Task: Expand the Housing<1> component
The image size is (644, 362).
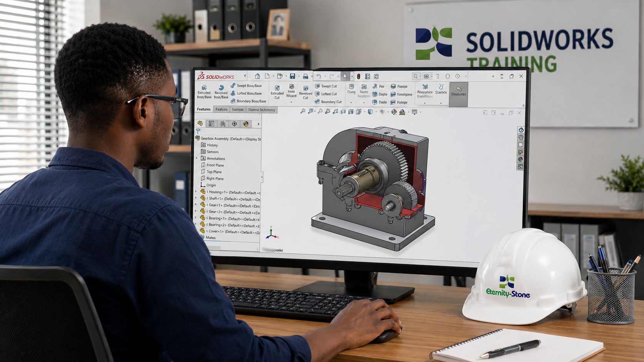Action: (196, 192)
